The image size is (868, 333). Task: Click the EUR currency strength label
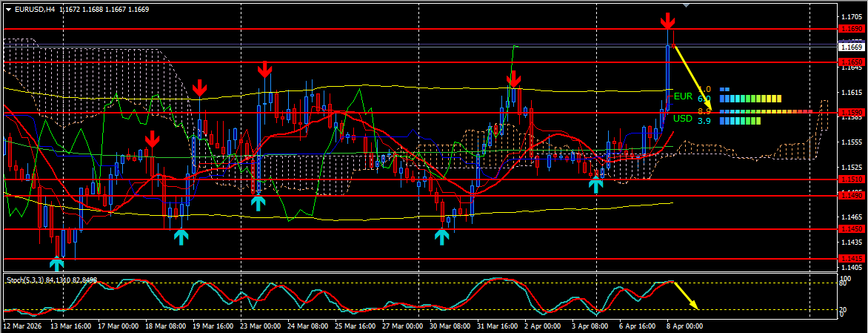pyautogui.click(x=683, y=96)
